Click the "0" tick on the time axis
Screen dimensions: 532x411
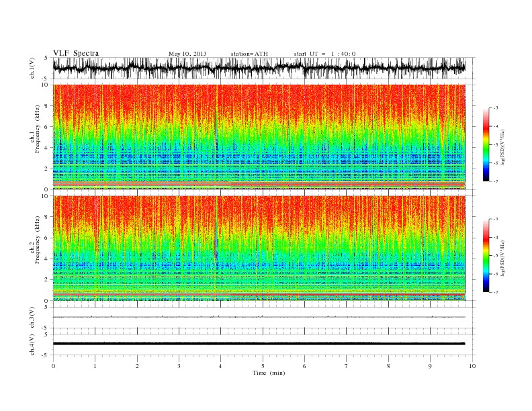click(x=53, y=366)
